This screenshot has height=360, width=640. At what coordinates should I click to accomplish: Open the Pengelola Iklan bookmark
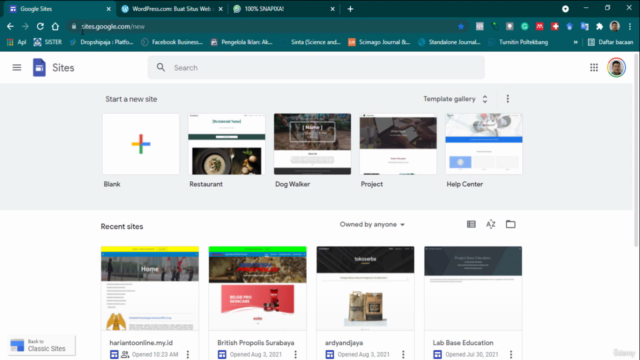click(x=242, y=42)
